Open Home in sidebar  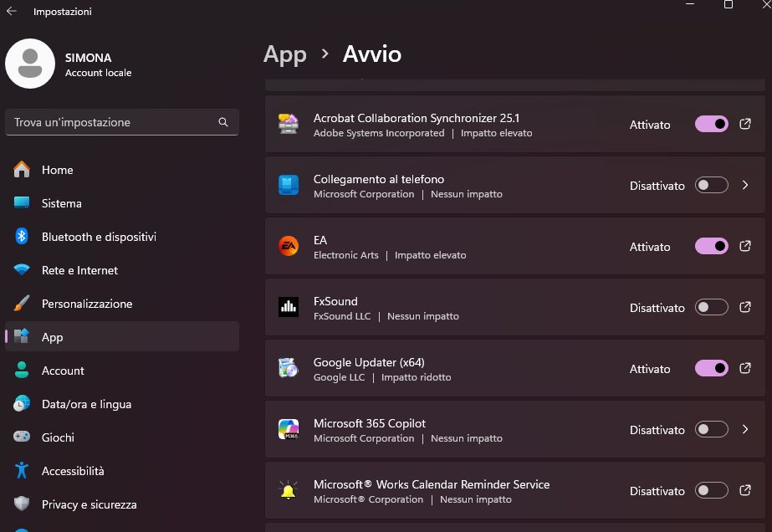[121, 170]
